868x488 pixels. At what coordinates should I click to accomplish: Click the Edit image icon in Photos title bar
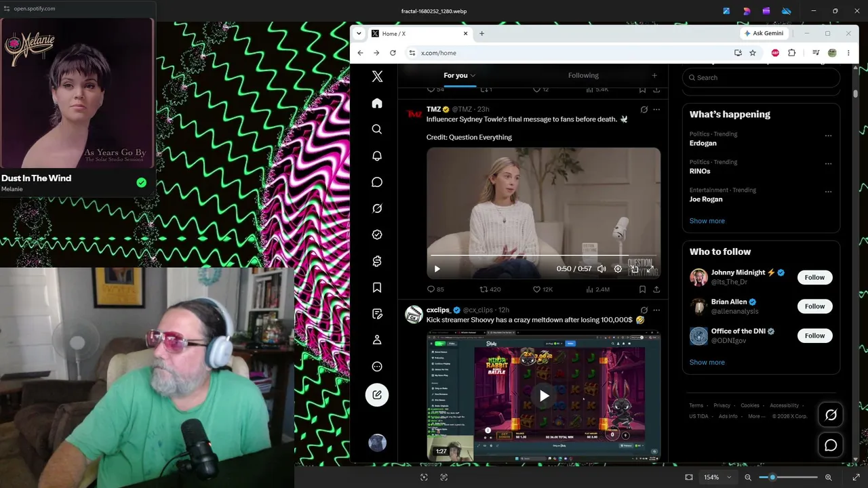point(726,11)
